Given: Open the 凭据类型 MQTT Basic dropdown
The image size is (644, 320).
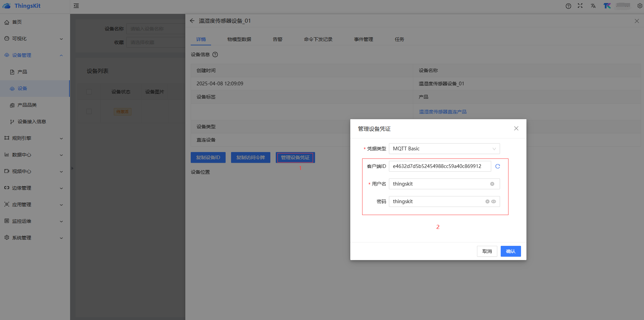Looking at the screenshot, I should [x=444, y=149].
